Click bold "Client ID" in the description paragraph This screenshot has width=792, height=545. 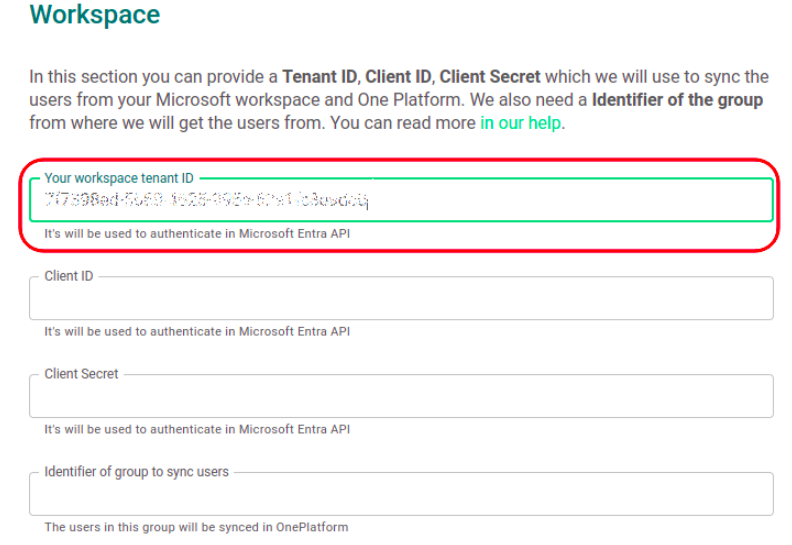[400, 77]
